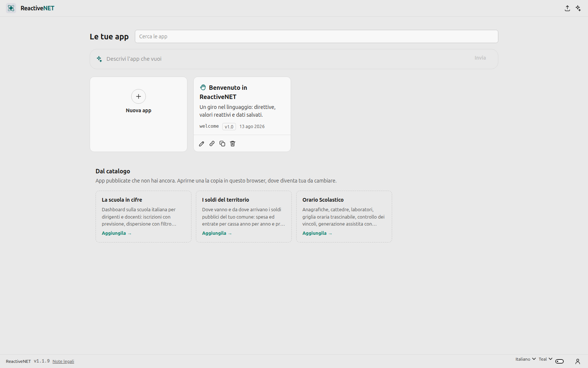This screenshot has height=368, width=588.
Task: Create a Nuova app
Action: click(x=139, y=114)
